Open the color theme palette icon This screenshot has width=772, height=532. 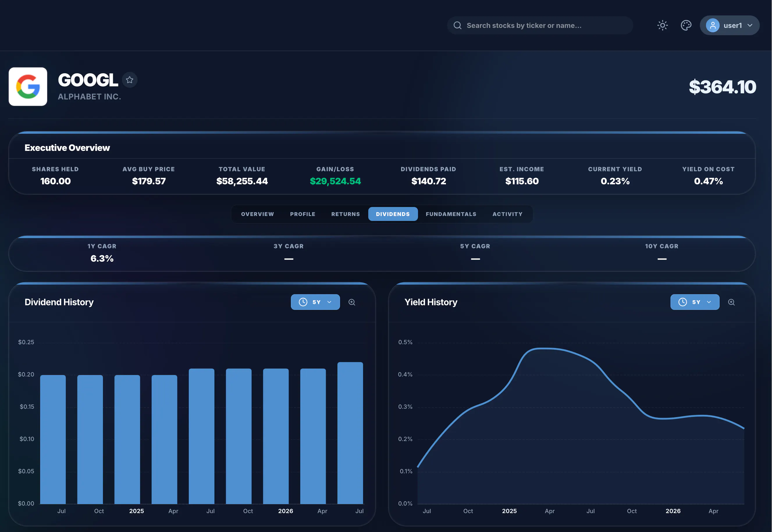pyautogui.click(x=686, y=25)
